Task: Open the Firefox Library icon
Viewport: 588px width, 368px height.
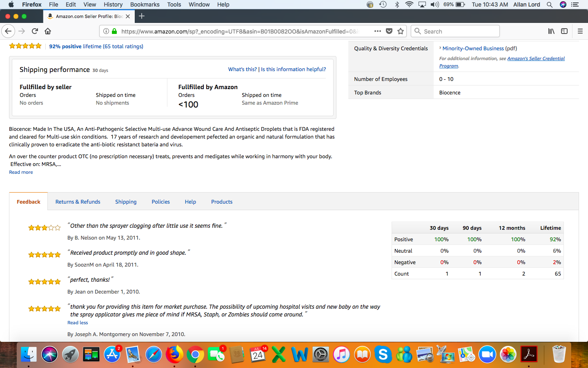Action: 551,31
